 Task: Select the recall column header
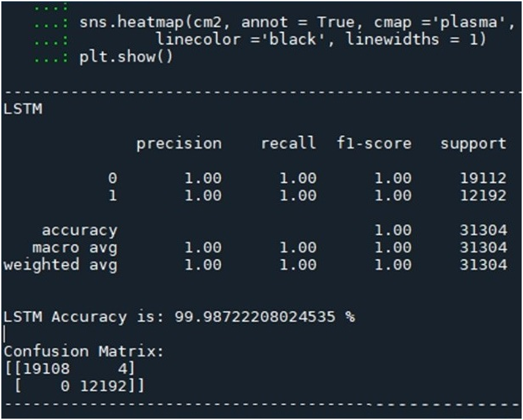pos(288,144)
